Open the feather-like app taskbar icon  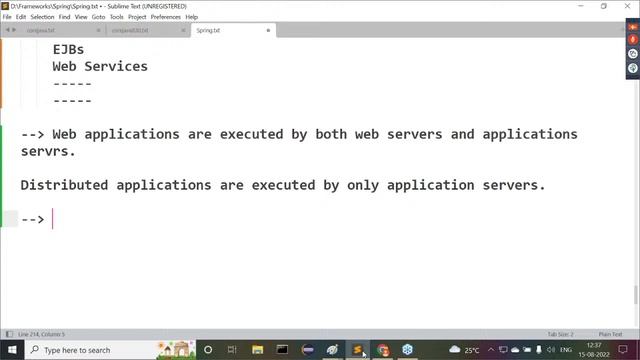(x=332, y=350)
